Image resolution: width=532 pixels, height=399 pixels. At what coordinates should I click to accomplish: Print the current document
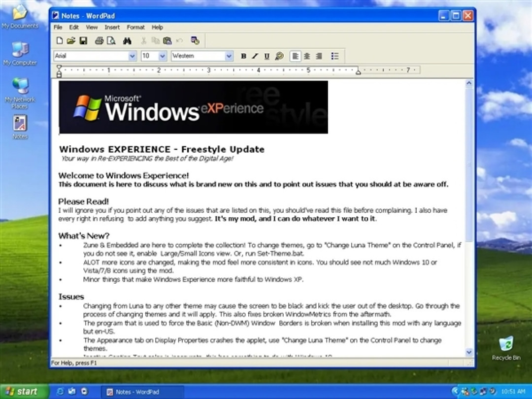point(99,41)
